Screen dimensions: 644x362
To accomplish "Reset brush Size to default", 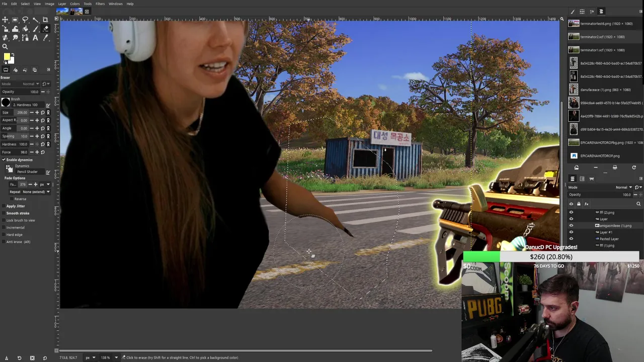I will click(43, 113).
